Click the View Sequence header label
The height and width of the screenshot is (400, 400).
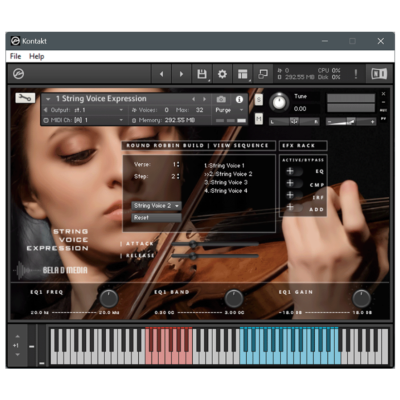pyautogui.click(x=241, y=146)
